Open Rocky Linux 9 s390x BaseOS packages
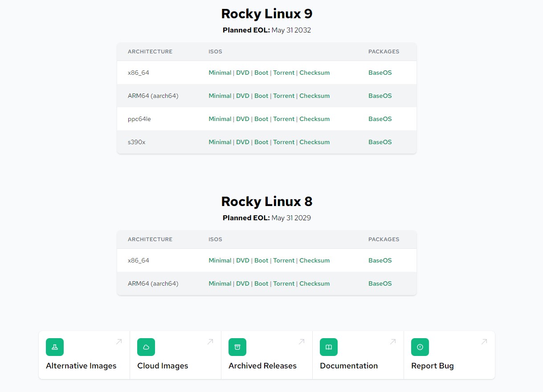The width and height of the screenshot is (543, 392). coord(380,142)
